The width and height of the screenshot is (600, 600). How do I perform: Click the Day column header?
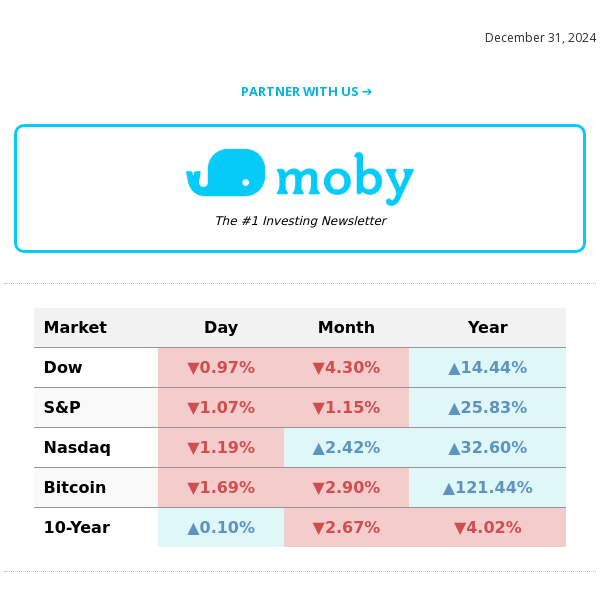(x=221, y=328)
